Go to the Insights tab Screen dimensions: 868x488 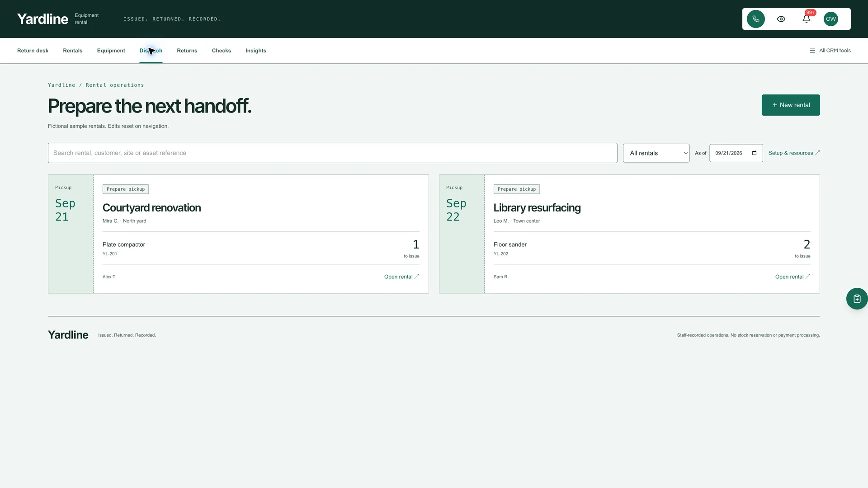256,51
